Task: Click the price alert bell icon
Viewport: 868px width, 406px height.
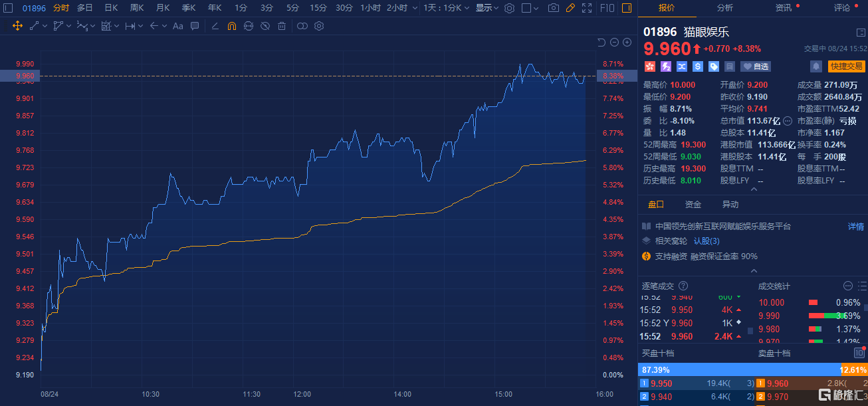Action: click(815, 66)
